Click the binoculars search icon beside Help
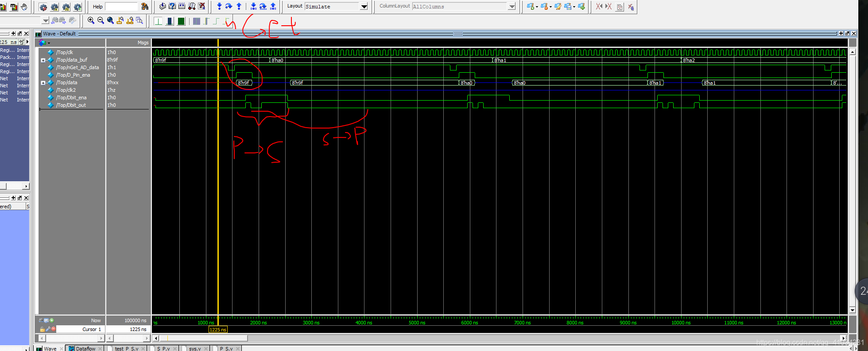The height and width of the screenshot is (351, 868). tap(145, 7)
